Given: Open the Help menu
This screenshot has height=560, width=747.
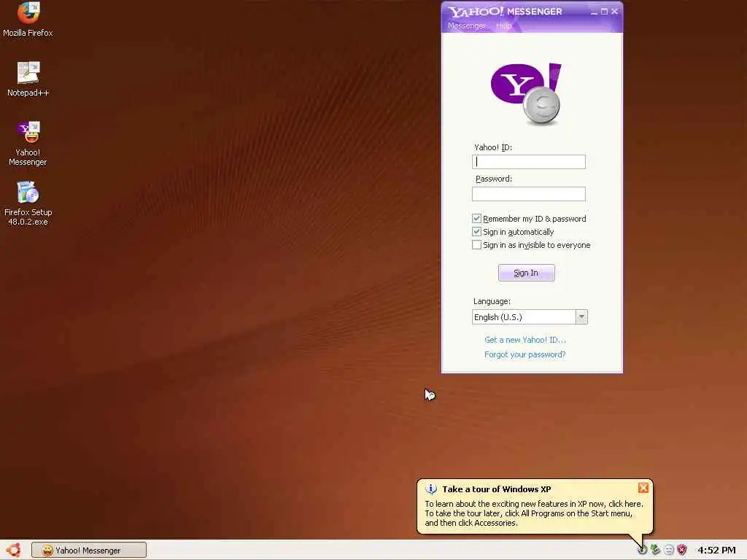Looking at the screenshot, I should [503, 26].
